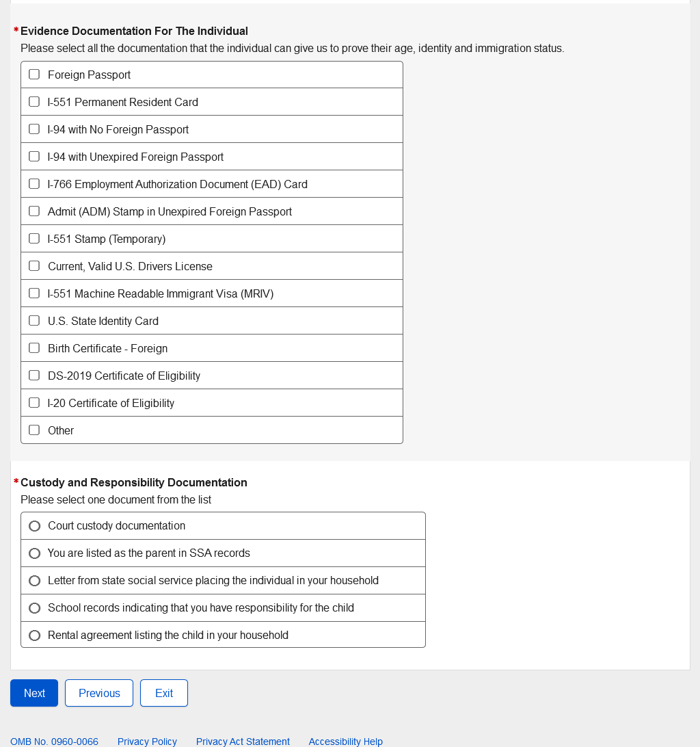Choose School records responsibility option
The image size is (700, 747).
tap(35, 608)
